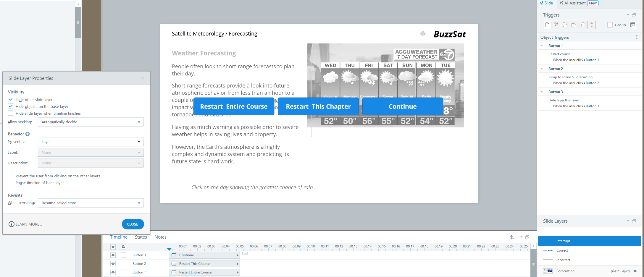Open the Allow seeking dropdown
644x277 pixels.
91,122
